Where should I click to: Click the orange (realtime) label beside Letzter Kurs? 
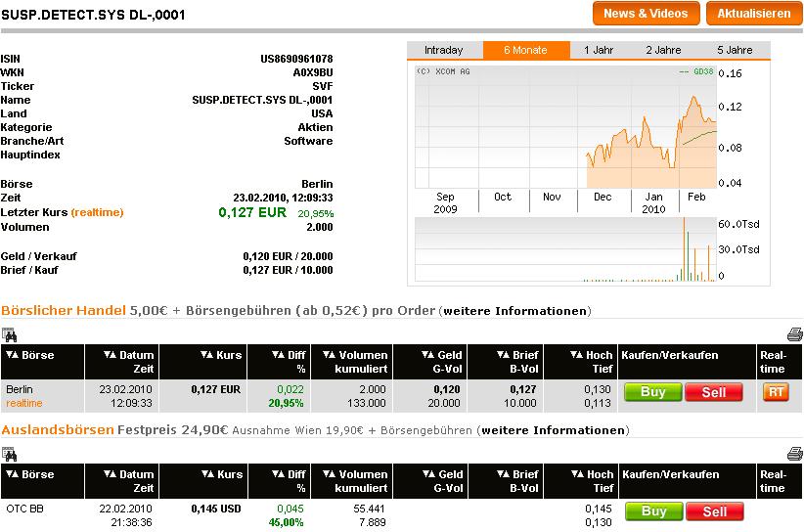pyautogui.click(x=98, y=212)
